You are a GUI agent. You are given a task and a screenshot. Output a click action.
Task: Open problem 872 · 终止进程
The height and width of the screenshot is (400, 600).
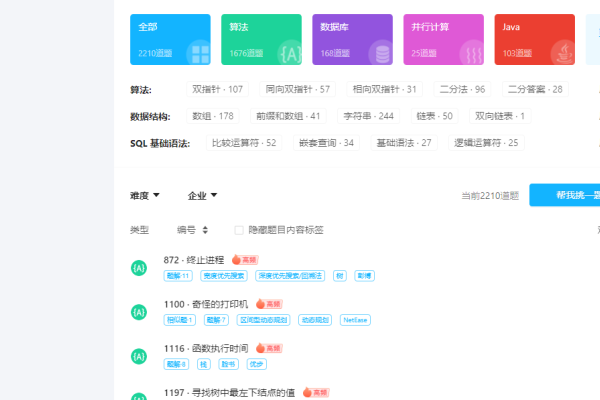point(194,260)
